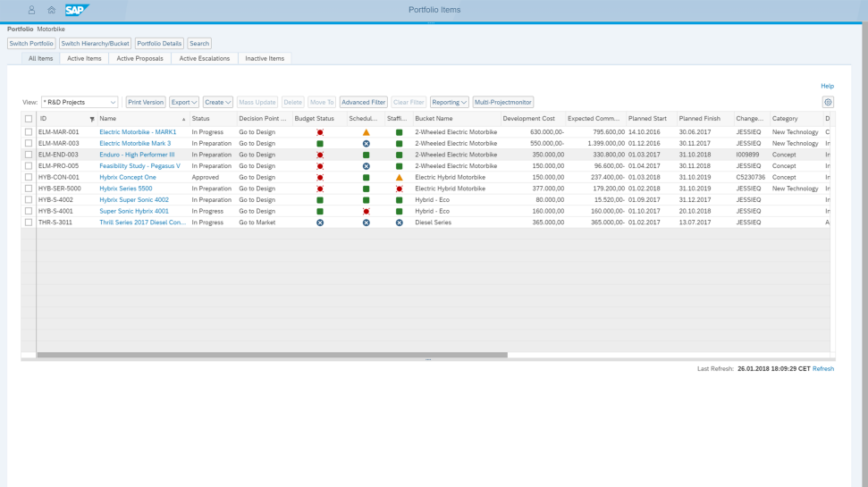Click the Print Version button
868x487 pixels.
(x=146, y=103)
